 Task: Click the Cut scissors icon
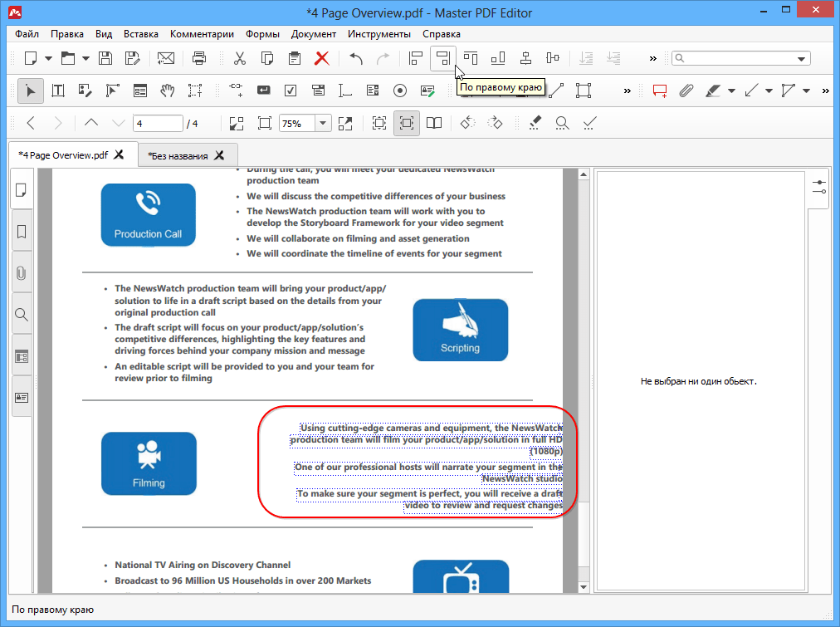[x=240, y=58]
